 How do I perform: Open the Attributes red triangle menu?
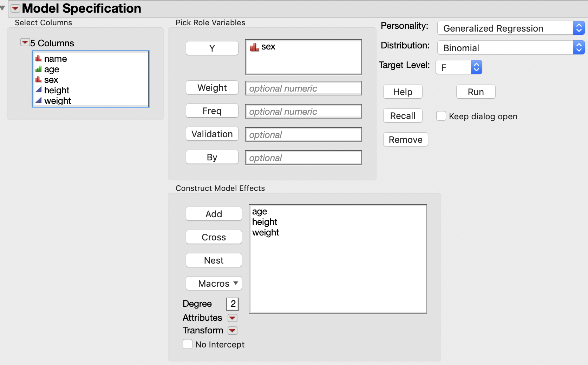[x=233, y=318]
